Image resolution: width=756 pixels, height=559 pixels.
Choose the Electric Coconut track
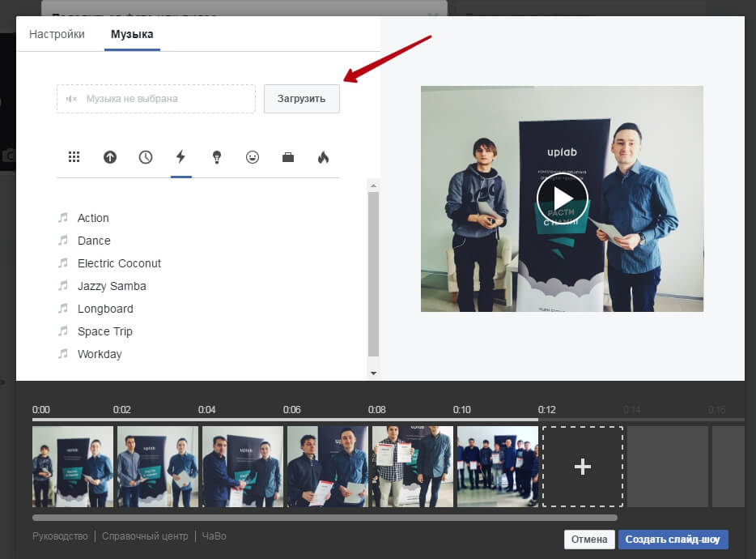[x=119, y=263]
